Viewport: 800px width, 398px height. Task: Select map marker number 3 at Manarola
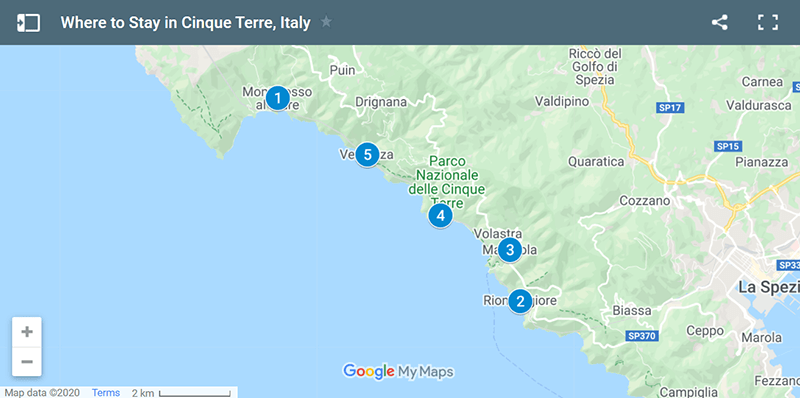pyautogui.click(x=509, y=250)
